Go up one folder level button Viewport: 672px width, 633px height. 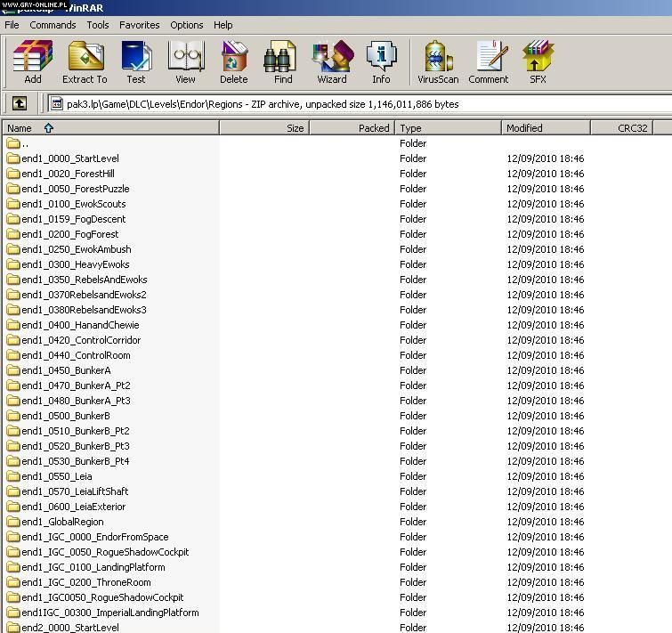coord(20,104)
